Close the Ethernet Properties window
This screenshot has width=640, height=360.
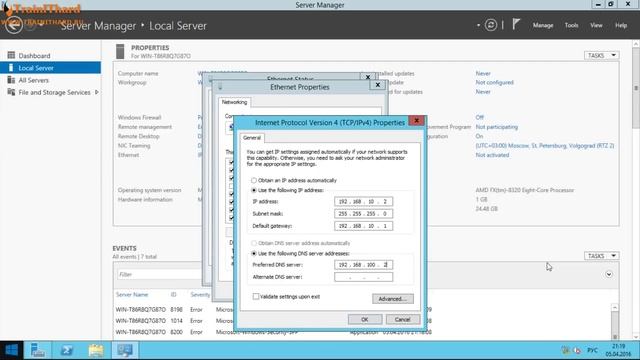pos(378,85)
